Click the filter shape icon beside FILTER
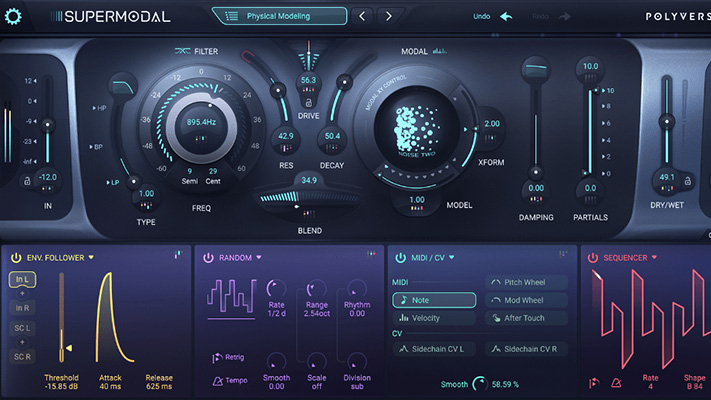 point(182,51)
